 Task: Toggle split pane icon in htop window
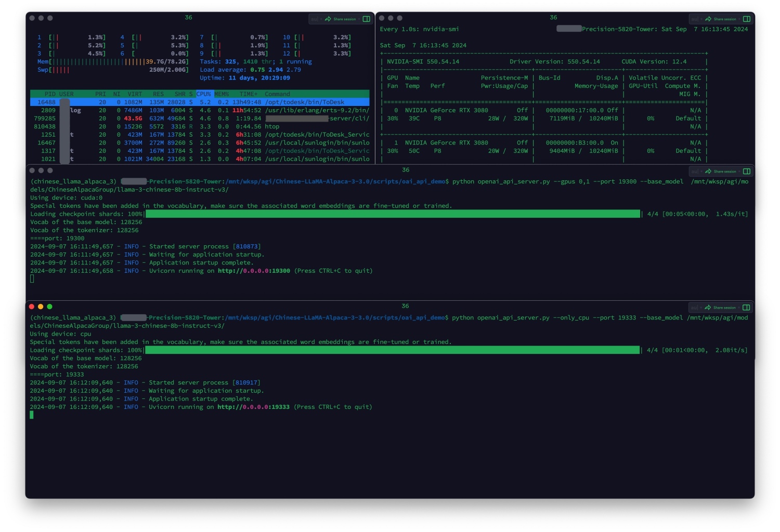[x=367, y=19]
